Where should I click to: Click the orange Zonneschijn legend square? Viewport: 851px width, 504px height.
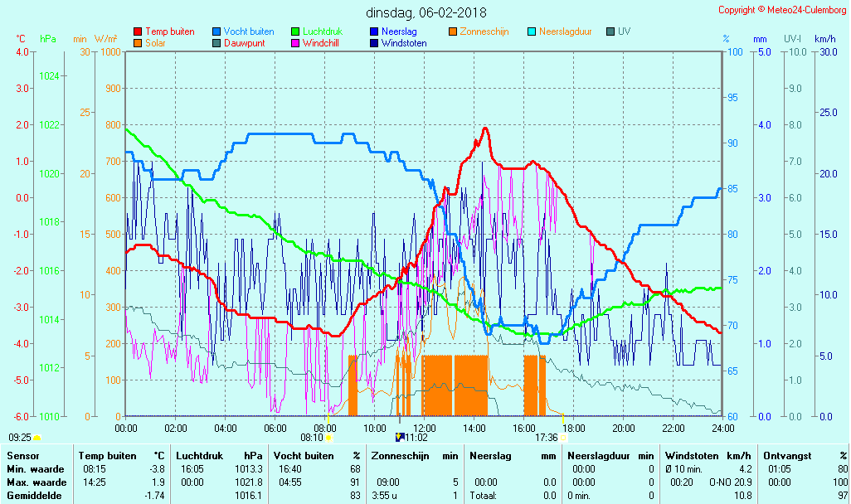click(454, 31)
